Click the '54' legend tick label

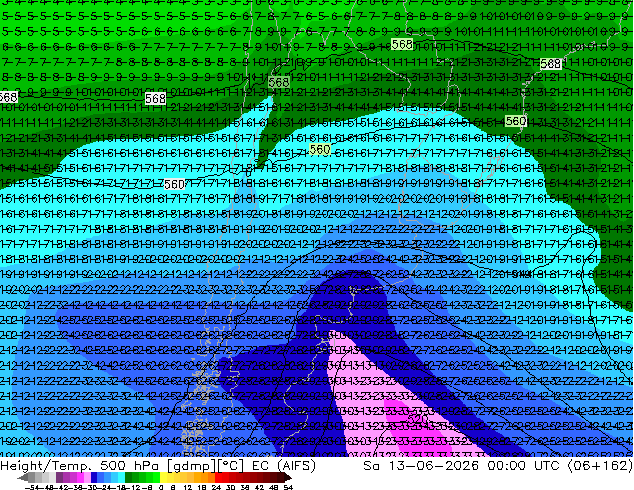(288, 488)
